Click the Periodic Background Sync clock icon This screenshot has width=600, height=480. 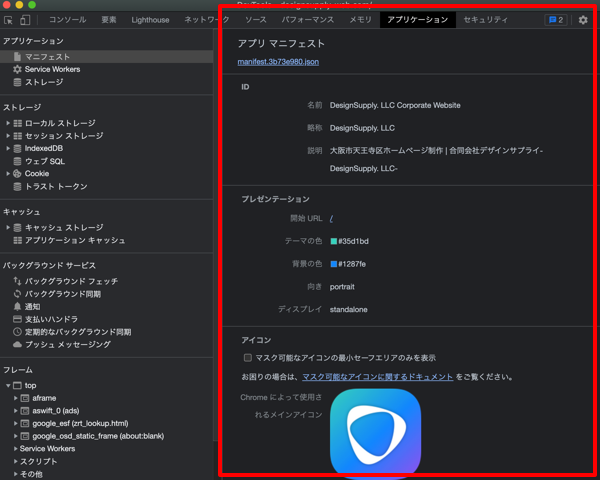pyautogui.click(x=17, y=332)
